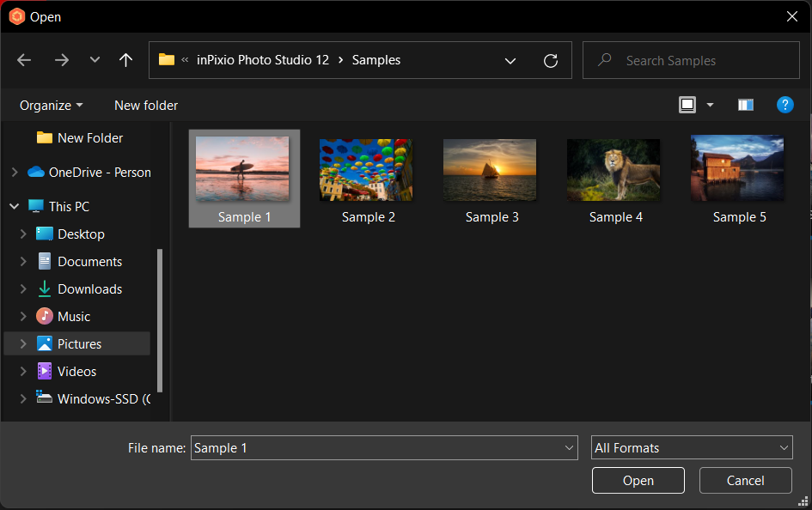Expand the Documents folder node

tap(23, 261)
